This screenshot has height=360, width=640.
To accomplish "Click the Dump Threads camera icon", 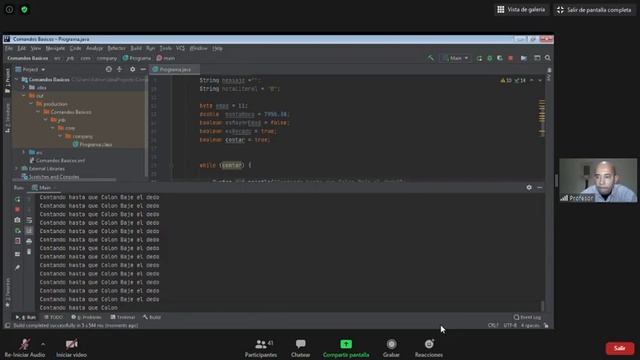I will [x=17, y=220].
